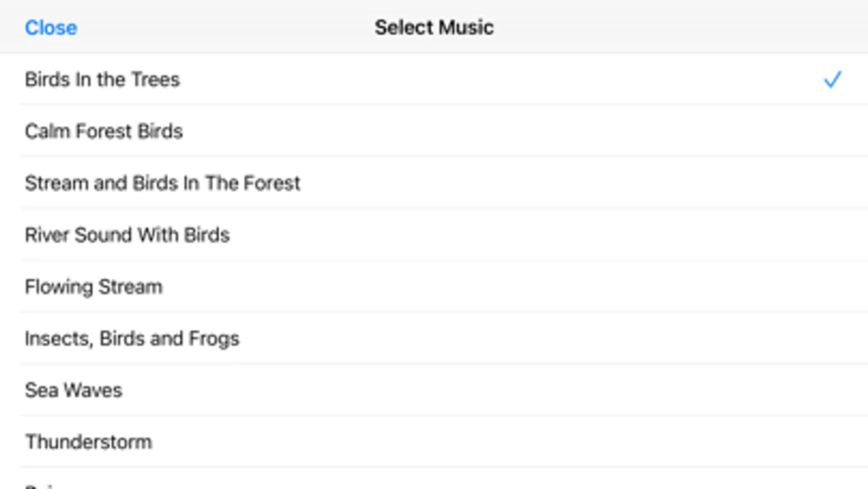Tap the Flowing Stream list row

pyautogui.click(x=434, y=286)
